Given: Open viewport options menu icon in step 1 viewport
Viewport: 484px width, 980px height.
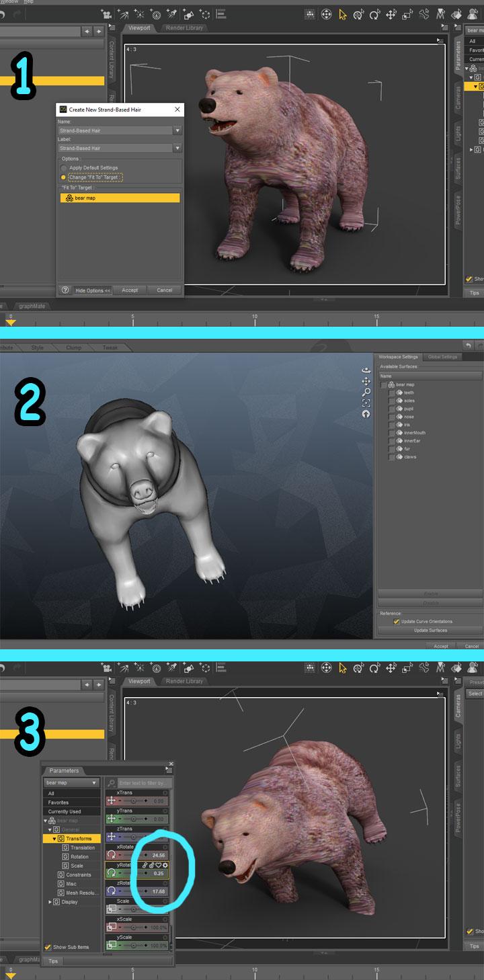Looking at the screenshot, I should coord(440,41).
